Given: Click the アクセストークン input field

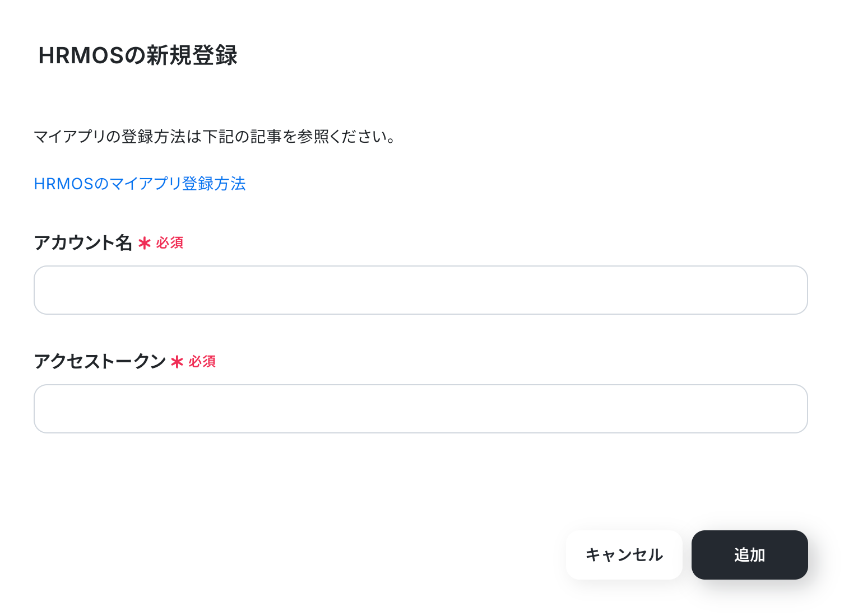Looking at the screenshot, I should coord(420,409).
